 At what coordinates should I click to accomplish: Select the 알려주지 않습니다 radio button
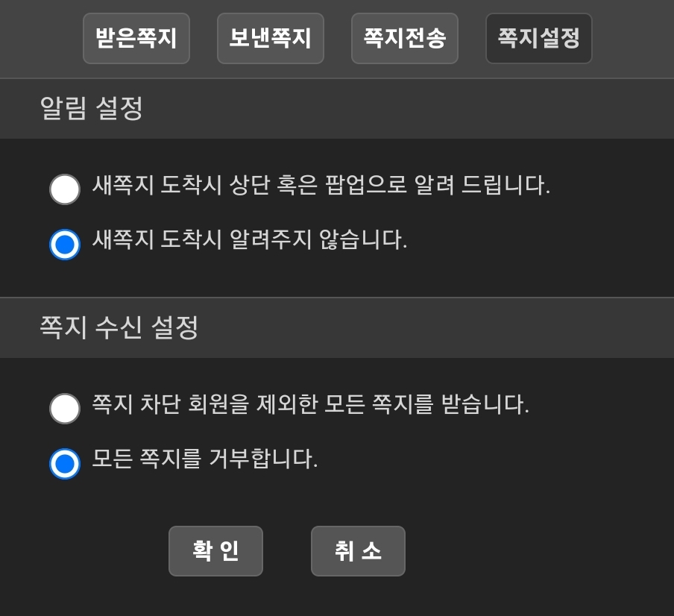(65, 245)
